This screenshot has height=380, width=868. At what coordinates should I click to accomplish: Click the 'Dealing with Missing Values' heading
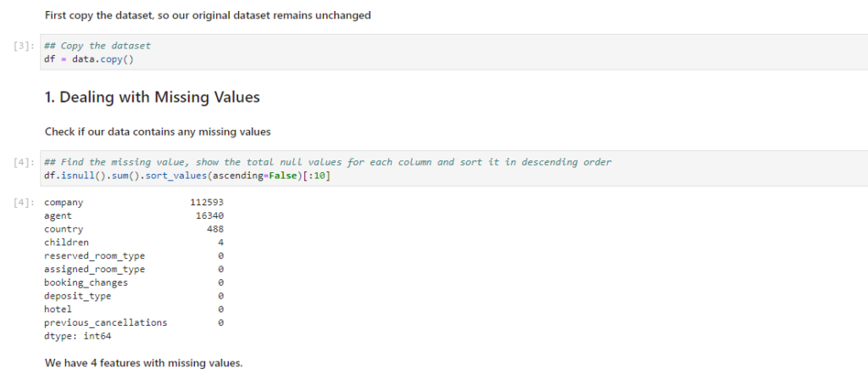[x=152, y=98]
